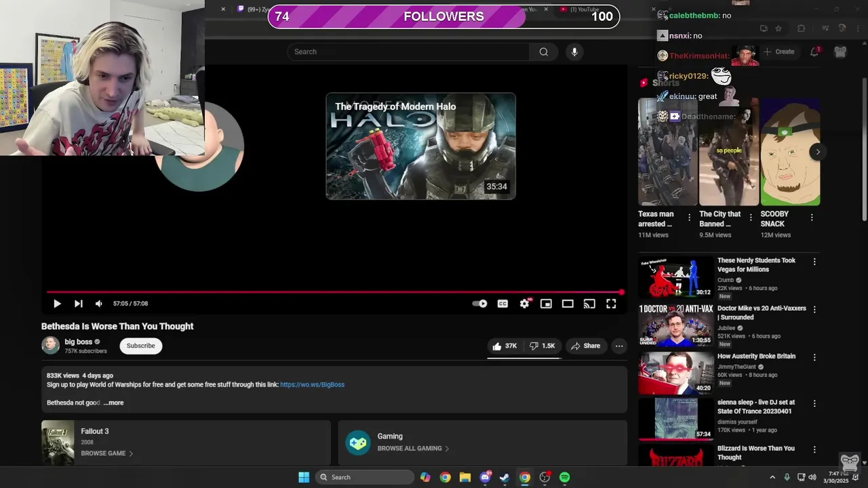Viewport: 868px width, 488px height.
Task: Open Windows Start menu
Action: point(304,477)
